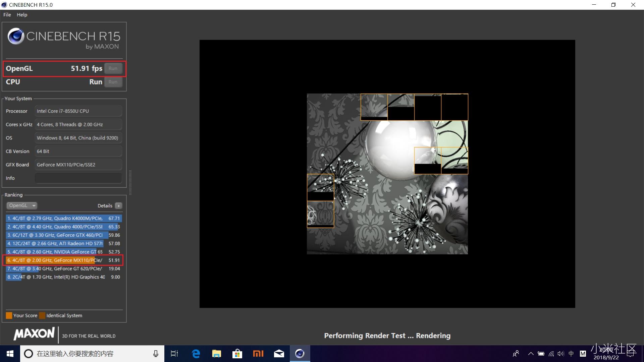644x362 pixels.
Task: Click the Your Score orange legend swatch
Action: pos(9,315)
